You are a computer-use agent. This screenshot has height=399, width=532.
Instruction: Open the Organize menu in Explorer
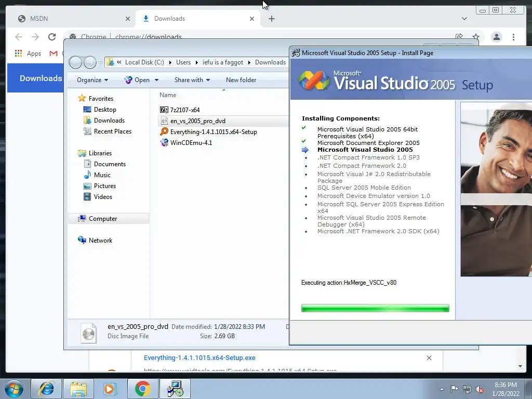[92, 80]
